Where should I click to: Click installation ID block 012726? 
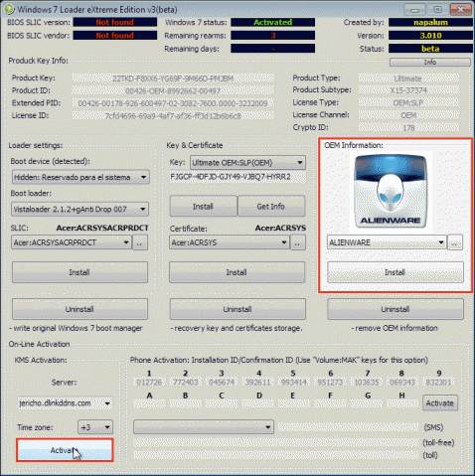(149, 383)
